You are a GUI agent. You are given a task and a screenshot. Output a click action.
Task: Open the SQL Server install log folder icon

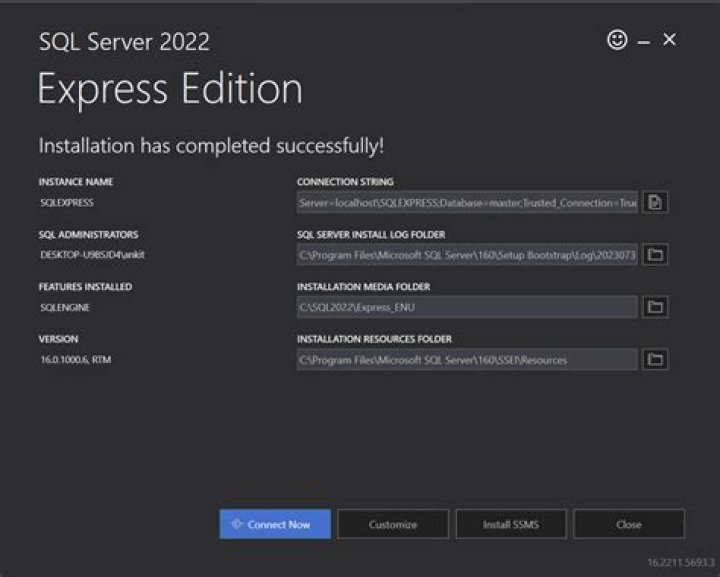655,255
